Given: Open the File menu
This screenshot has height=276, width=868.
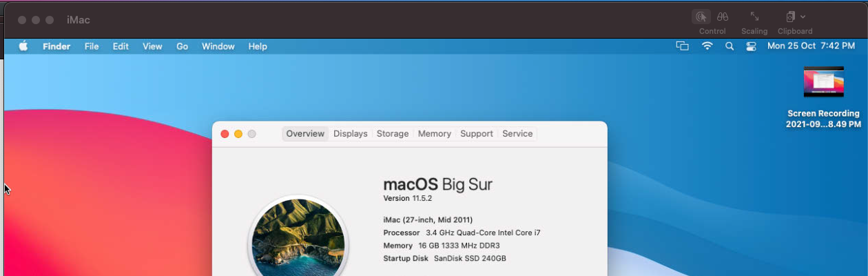Looking at the screenshot, I should pyautogui.click(x=92, y=46).
